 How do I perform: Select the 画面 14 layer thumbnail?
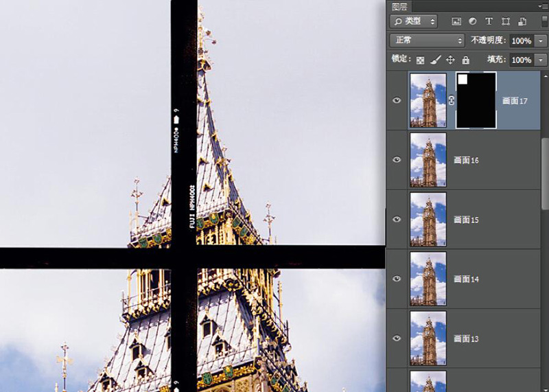click(x=428, y=279)
